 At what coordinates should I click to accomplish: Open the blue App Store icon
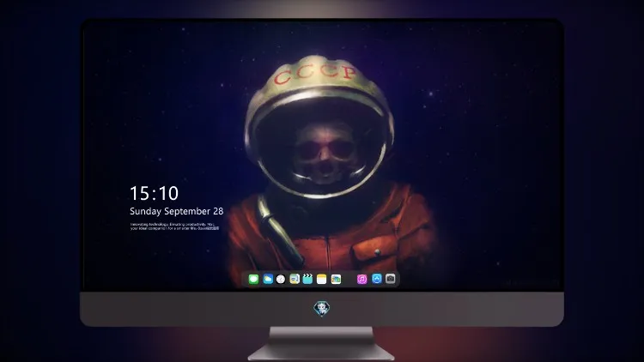click(x=377, y=279)
